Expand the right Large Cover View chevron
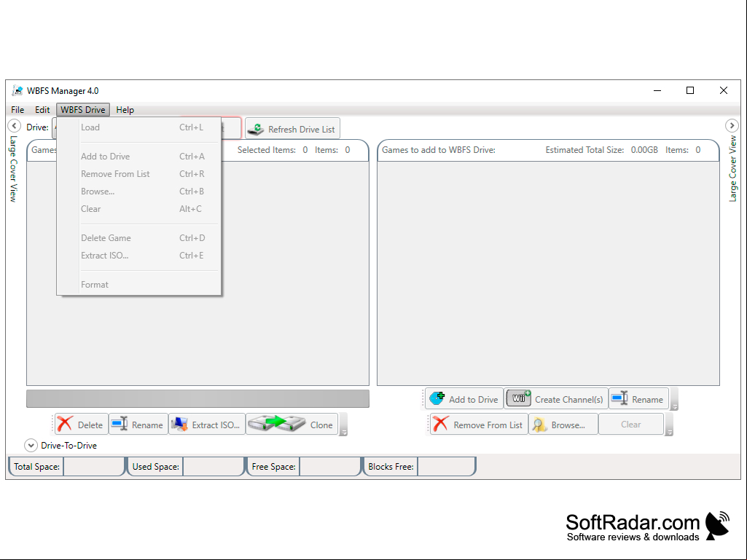The width and height of the screenshot is (747, 560). [x=732, y=126]
